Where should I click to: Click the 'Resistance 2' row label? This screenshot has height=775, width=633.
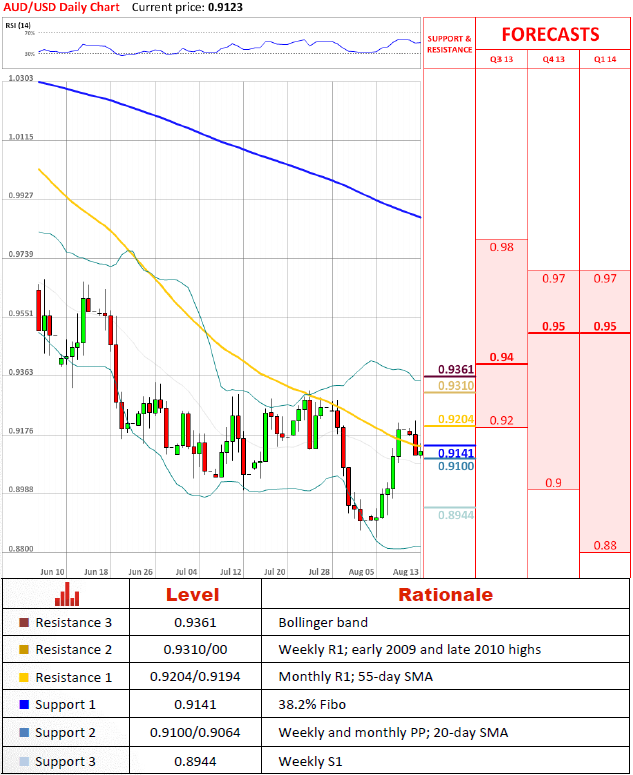[x=74, y=649]
